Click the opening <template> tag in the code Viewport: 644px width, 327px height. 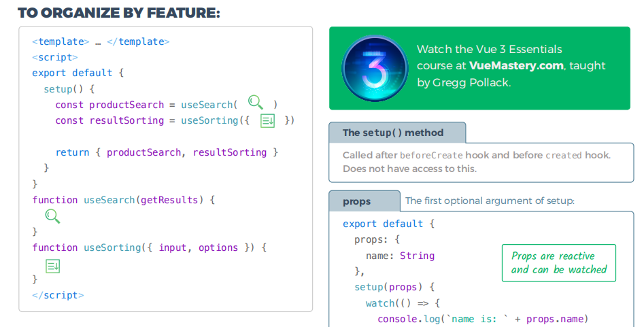(61, 41)
